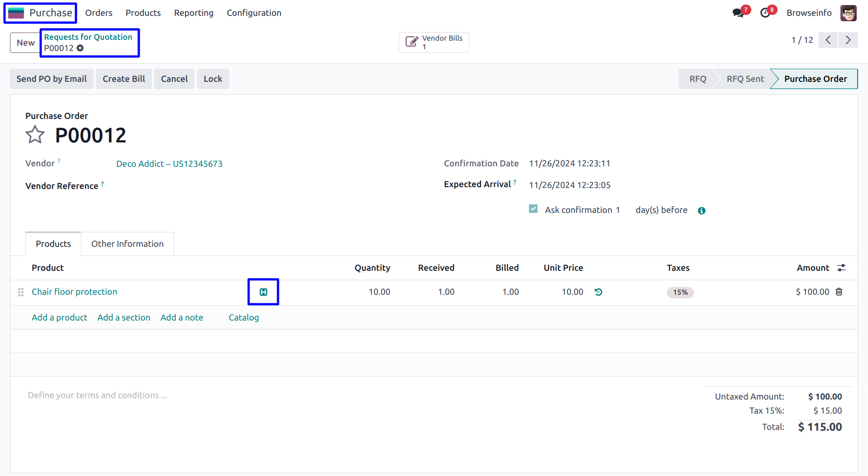Screen dimensions: 868x476
Task: Uncheck the Ask confirmation checkbox
Action: pyautogui.click(x=533, y=209)
